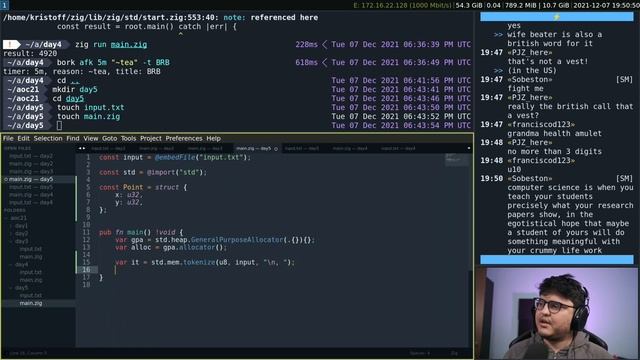
Task: Click the terminal prompt cursor after ~/a/day5
Action: [x=60, y=126]
